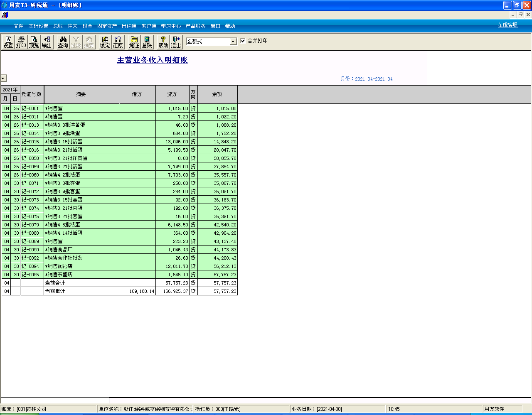Click summary *销售合作社批发
The image size is (532, 415).
click(81, 258)
